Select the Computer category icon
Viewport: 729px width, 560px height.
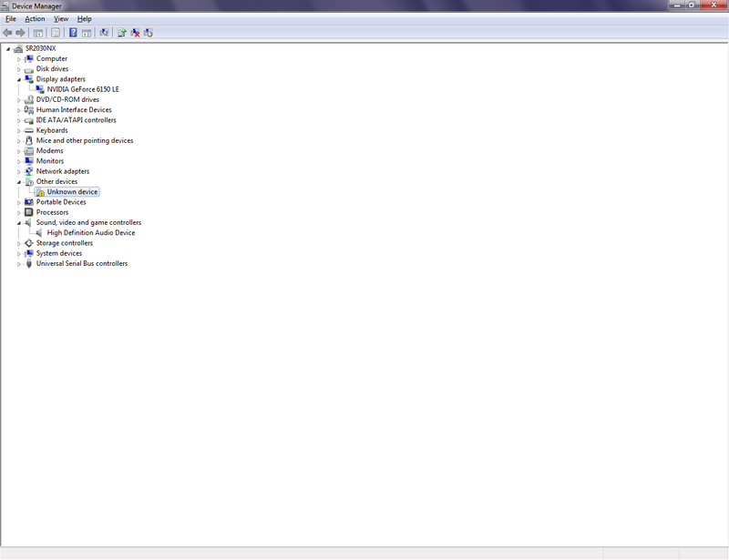click(29, 58)
